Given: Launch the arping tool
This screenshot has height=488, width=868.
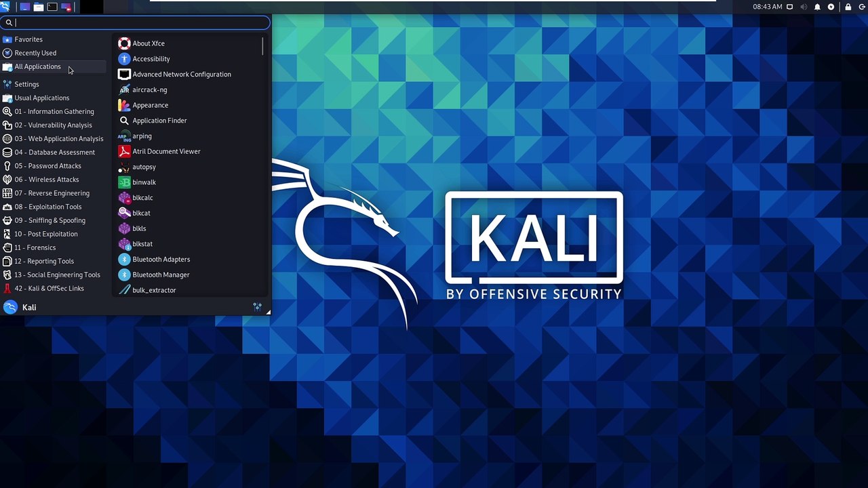Looking at the screenshot, I should click(187, 136).
